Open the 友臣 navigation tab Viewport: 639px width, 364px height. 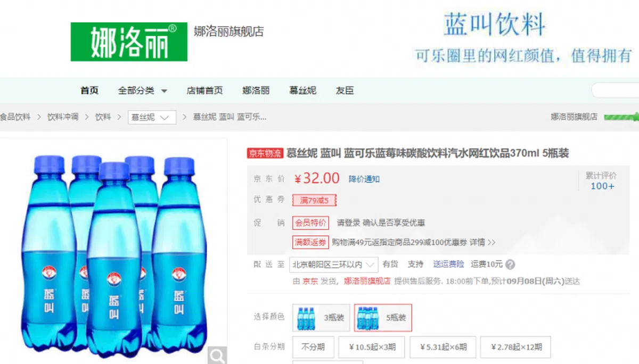coord(345,90)
